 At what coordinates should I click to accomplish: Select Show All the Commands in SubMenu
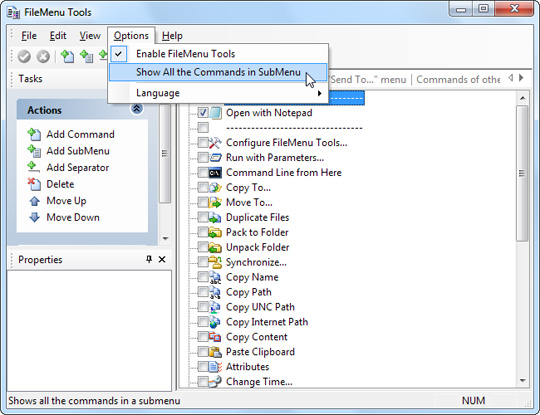point(218,72)
